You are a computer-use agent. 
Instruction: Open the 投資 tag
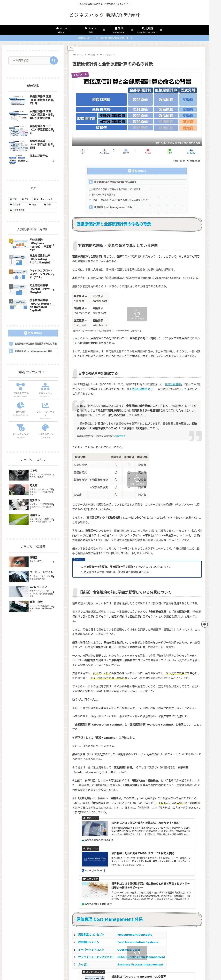pyautogui.click(x=14, y=199)
